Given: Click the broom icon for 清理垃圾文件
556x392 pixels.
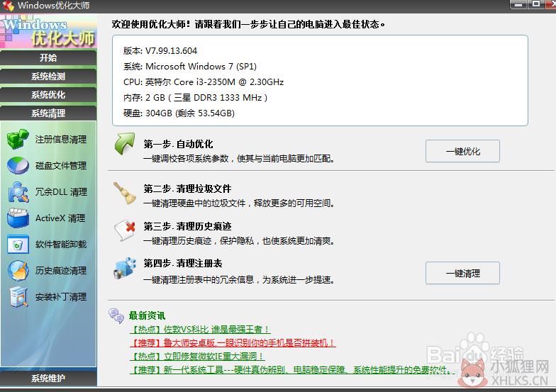Looking at the screenshot, I should point(125,193).
